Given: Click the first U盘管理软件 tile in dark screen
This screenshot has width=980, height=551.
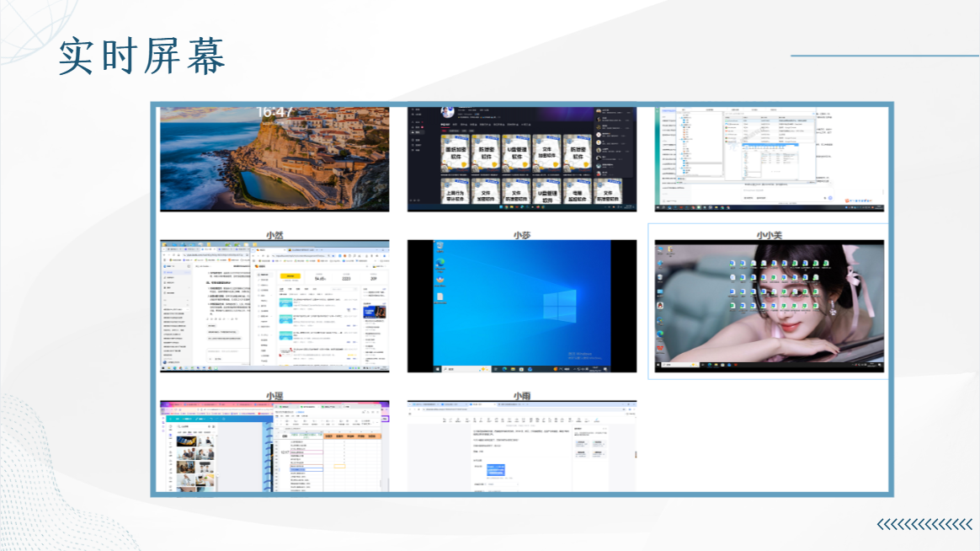Looking at the screenshot, I should [517, 152].
